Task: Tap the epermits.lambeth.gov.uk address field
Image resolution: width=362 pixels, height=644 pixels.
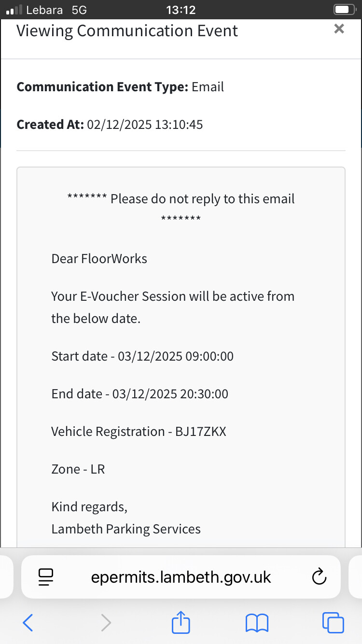Action: click(181, 577)
